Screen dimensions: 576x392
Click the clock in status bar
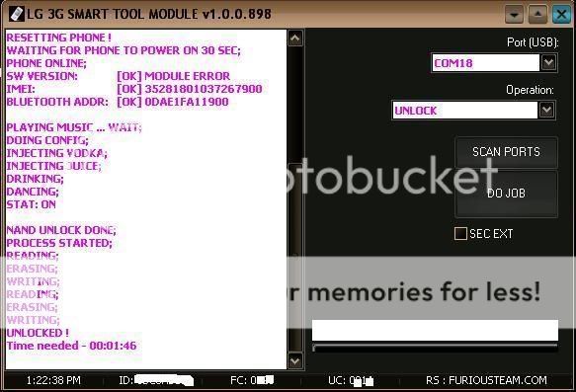pos(53,380)
